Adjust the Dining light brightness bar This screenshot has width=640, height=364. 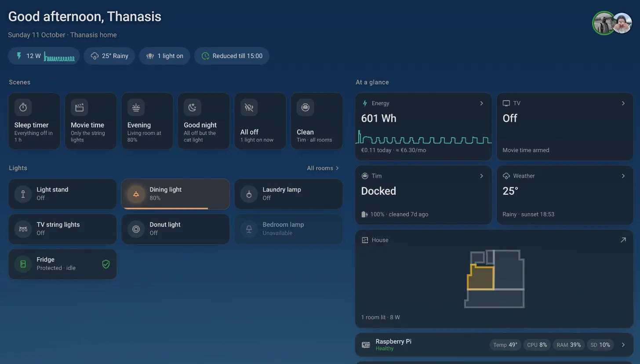pos(175,208)
